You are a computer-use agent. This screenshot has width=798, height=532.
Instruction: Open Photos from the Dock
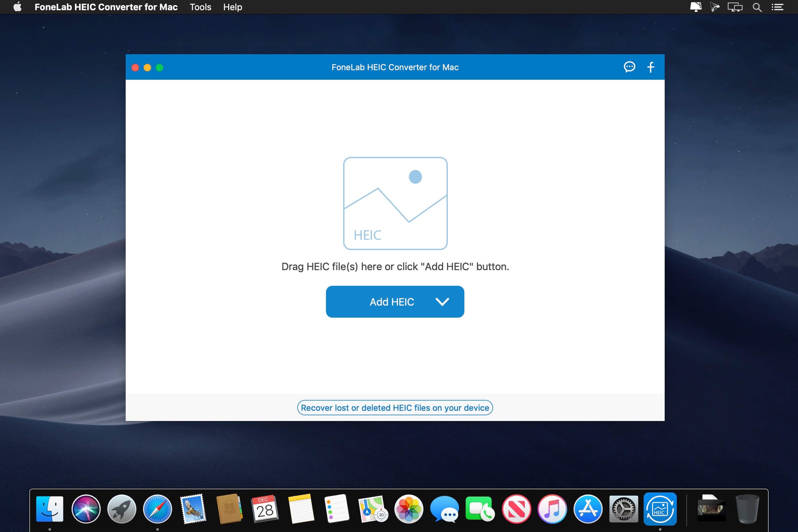(x=409, y=509)
